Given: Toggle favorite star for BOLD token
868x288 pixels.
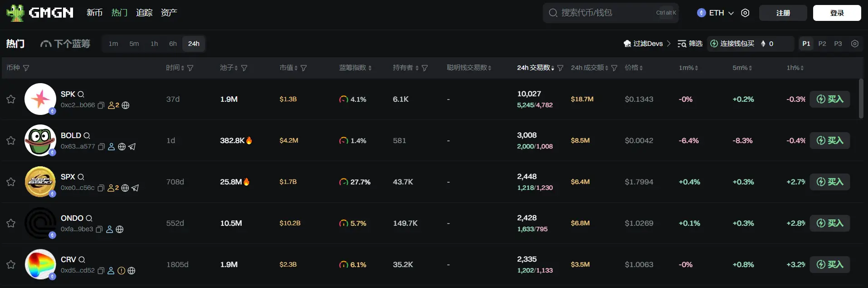Looking at the screenshot, I should tap(11, 140).
